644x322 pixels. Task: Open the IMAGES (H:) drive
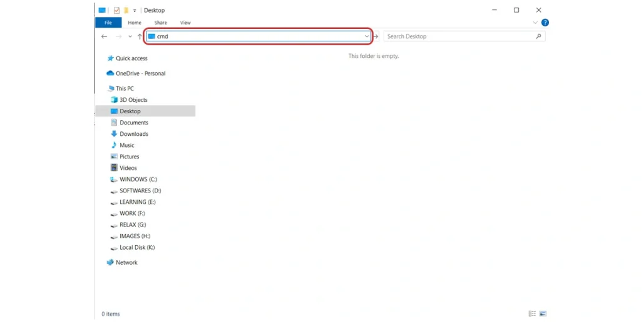pos(130,236)
